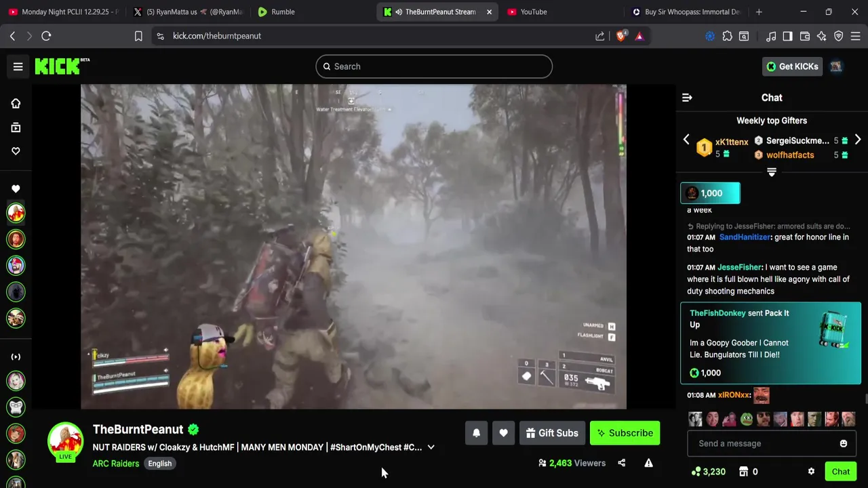Switch to the YouTube tab

tap(559, 12)
